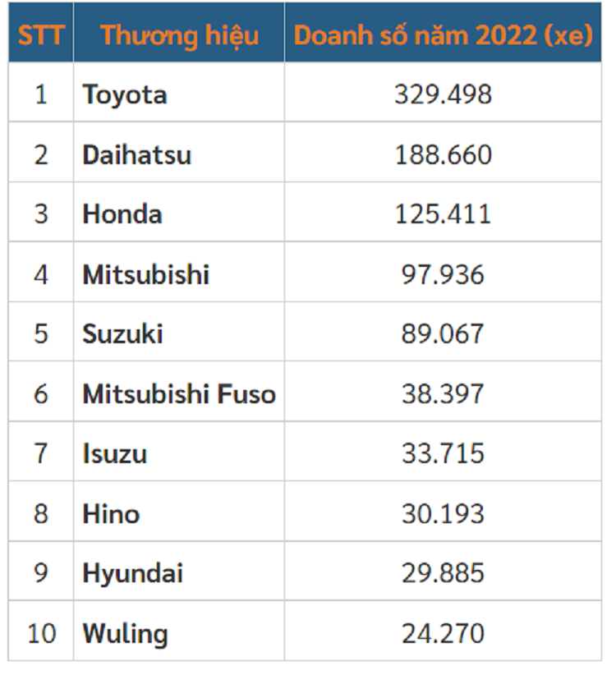Screen dimensions: 616x675
Task: Click the 38.397 sales value
Action: click(443, 394)
